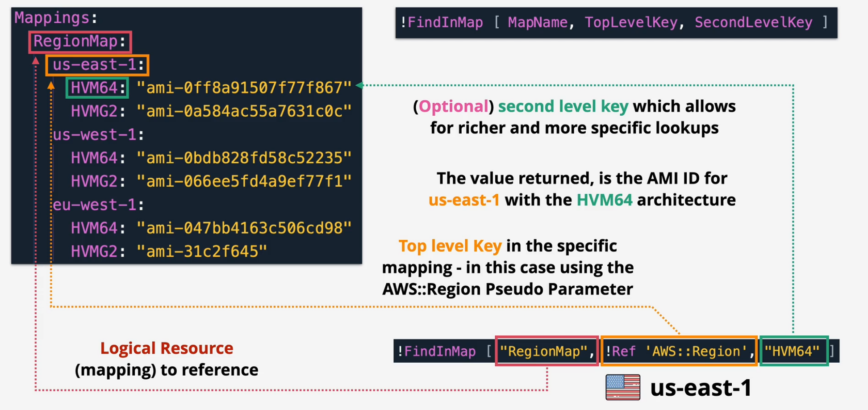Click the orange 'Top level Key' phrase
Screen dimensions: 868x410
pos(450,246)
